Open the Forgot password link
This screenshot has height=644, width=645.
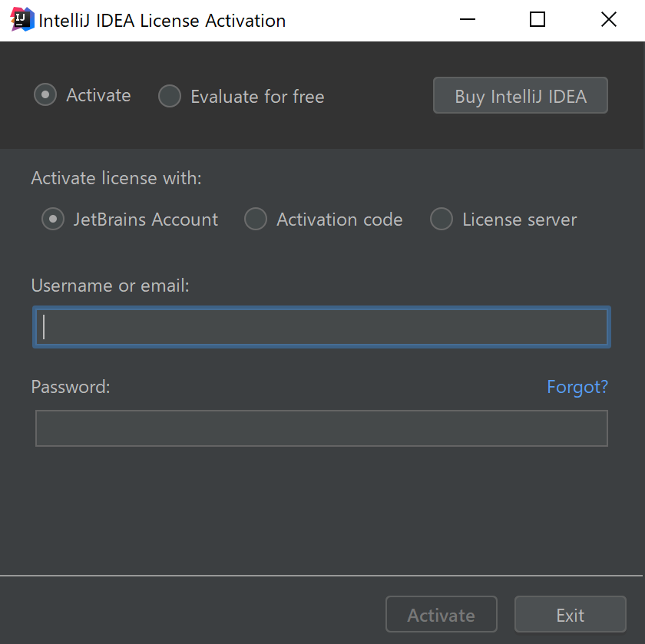point(577,387)
